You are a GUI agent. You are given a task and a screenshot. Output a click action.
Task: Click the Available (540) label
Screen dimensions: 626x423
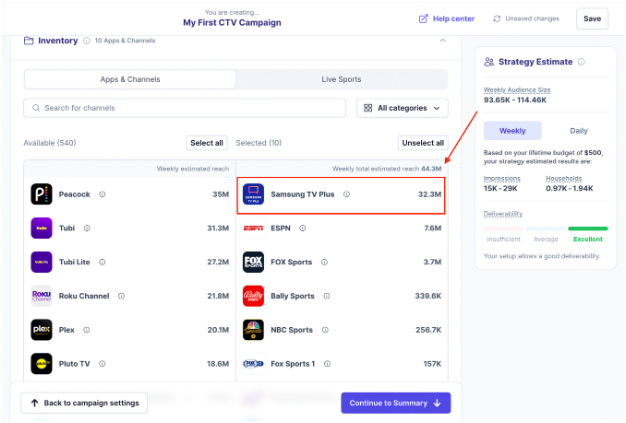point(50,143)
